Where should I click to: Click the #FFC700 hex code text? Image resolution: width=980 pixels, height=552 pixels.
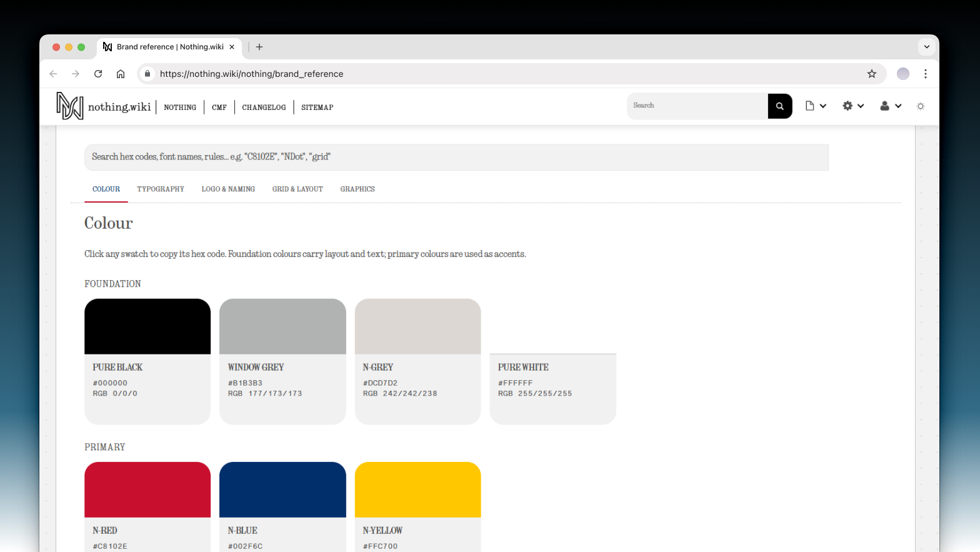tap(380, 546)
